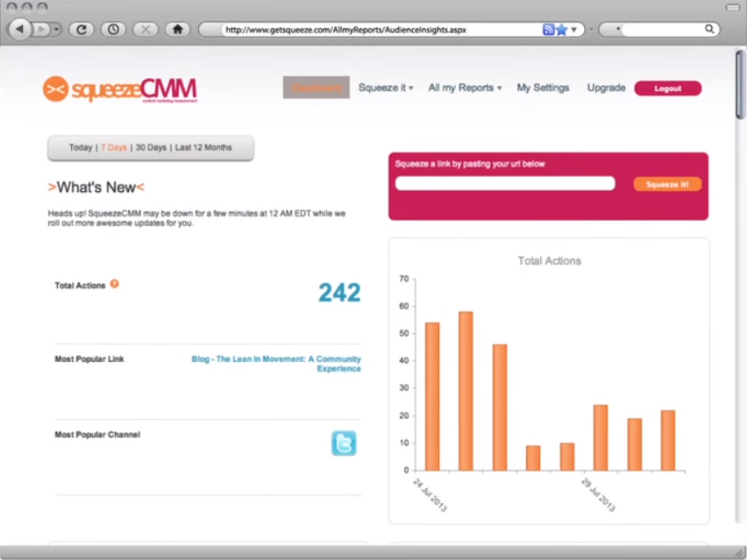Open the Upgrade page
The height and width of the screenshot is (560, 747).
point(606,88)
